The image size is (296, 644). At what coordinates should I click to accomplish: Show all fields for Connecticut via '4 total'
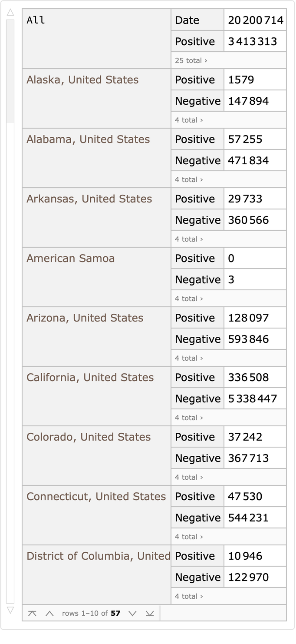(189, 537)
